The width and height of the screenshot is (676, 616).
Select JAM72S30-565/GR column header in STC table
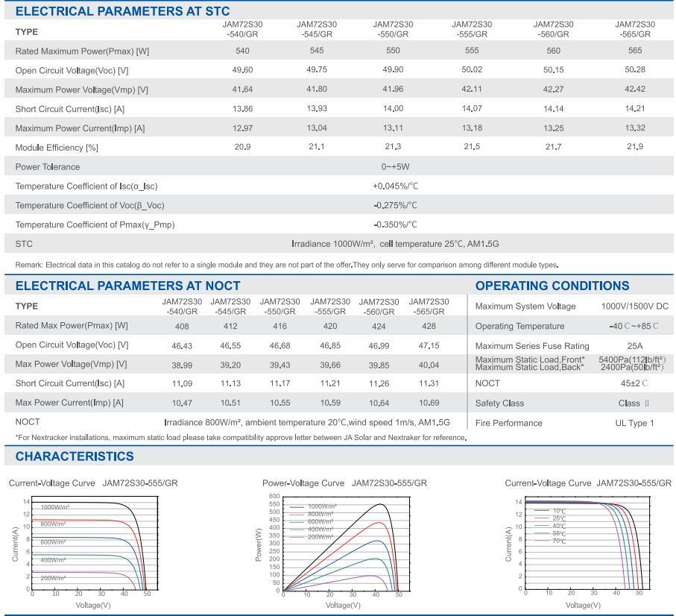click(x=634, y=29)
